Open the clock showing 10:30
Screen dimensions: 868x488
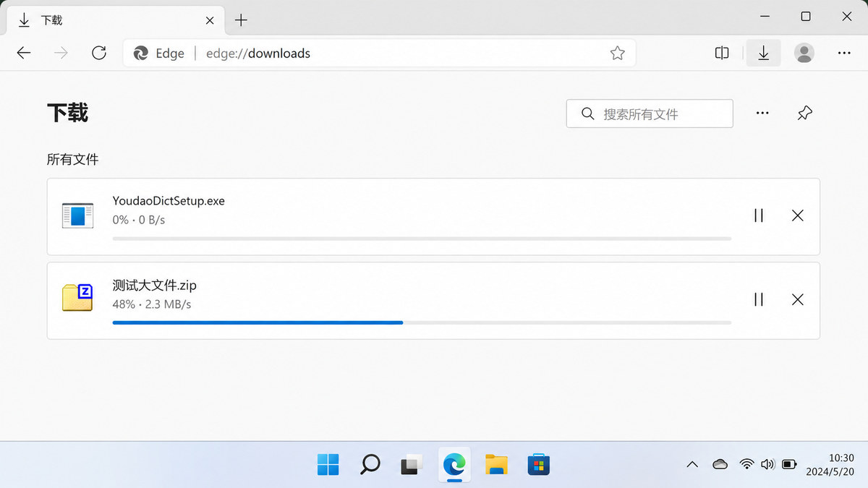pos(830,464)
